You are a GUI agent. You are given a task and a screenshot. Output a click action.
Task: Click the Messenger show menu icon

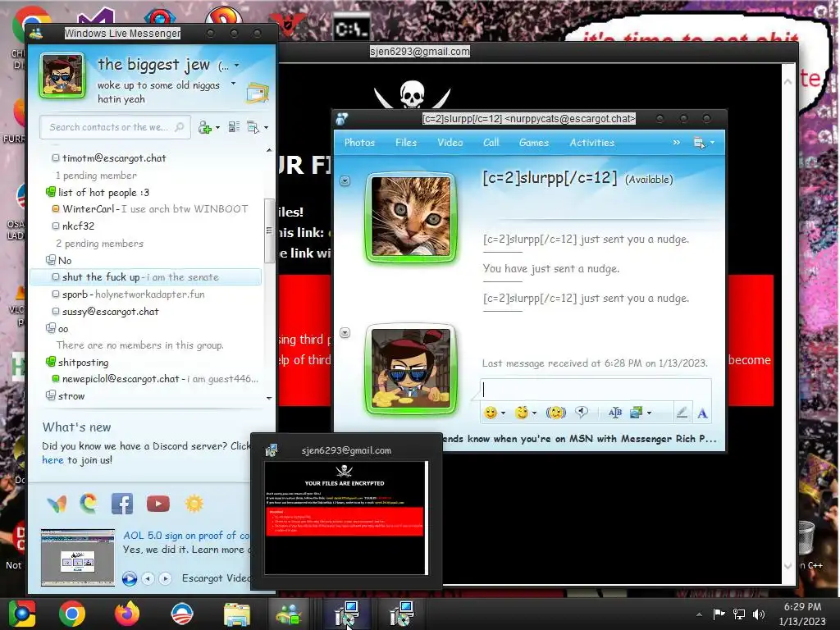(x=253, y=127)
